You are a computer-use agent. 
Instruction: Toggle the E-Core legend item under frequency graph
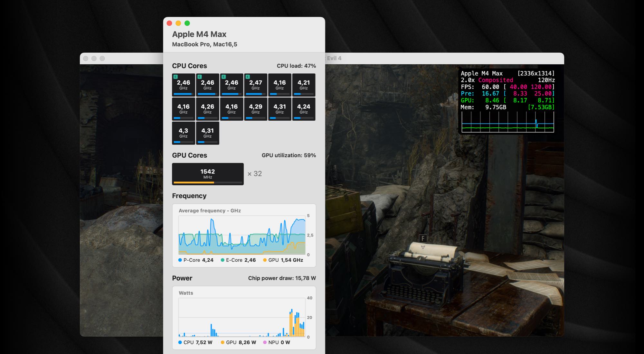(238, 260)
